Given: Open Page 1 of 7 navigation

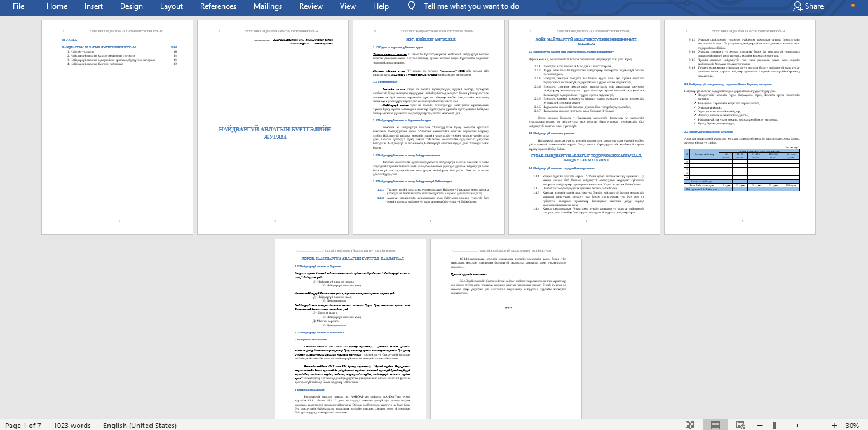Looking at the screenshot, I should (23, 425).
